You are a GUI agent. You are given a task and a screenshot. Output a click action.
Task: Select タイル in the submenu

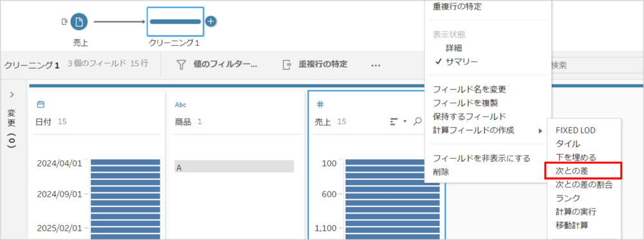(x=567, y=144)
